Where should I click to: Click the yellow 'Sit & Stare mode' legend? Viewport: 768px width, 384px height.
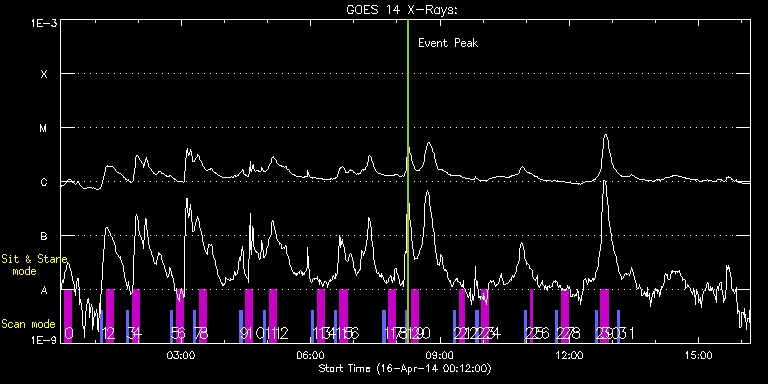coord(34,264)
